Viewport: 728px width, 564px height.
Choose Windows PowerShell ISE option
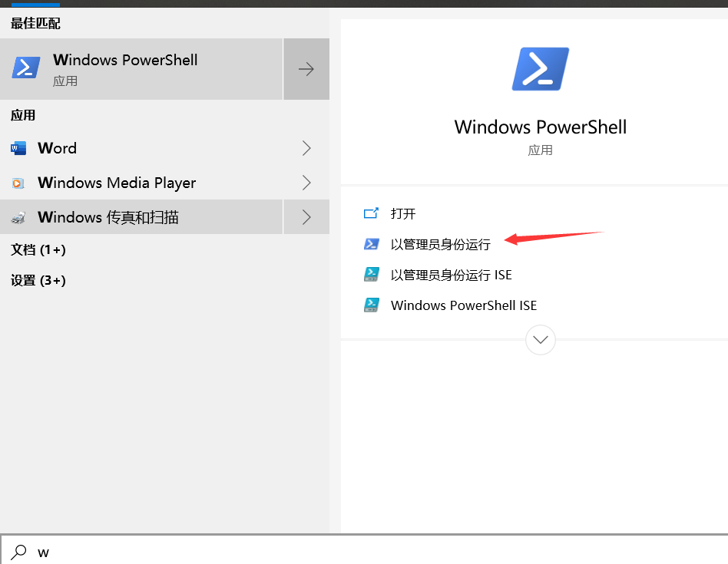pos(464,305)
